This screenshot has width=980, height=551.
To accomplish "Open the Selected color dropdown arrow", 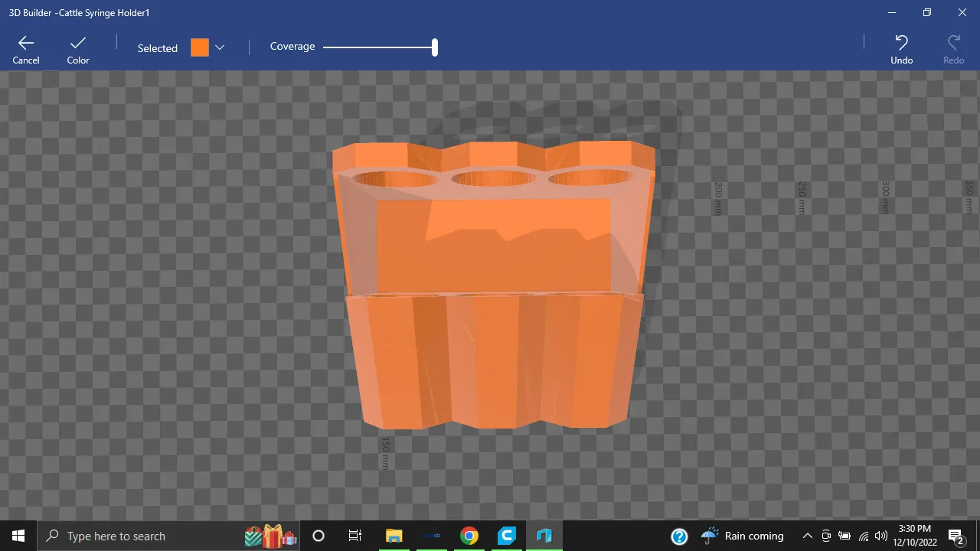I will point(220,47).
